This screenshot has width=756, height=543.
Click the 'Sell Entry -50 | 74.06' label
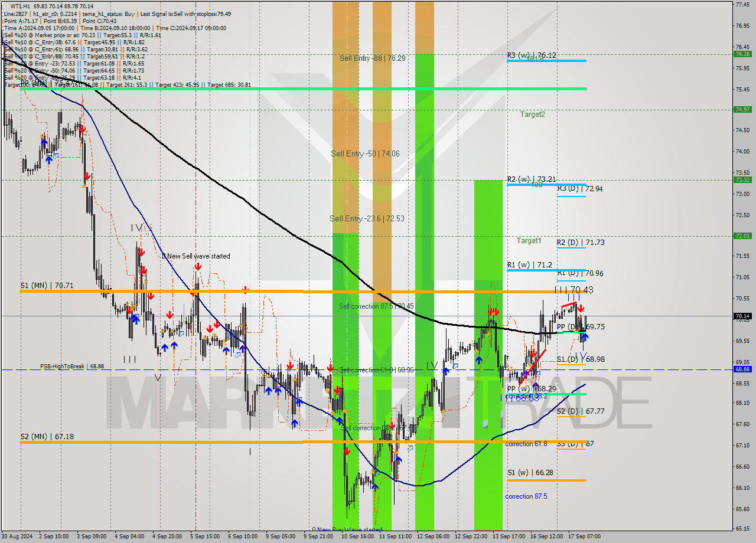click(365, 153)
